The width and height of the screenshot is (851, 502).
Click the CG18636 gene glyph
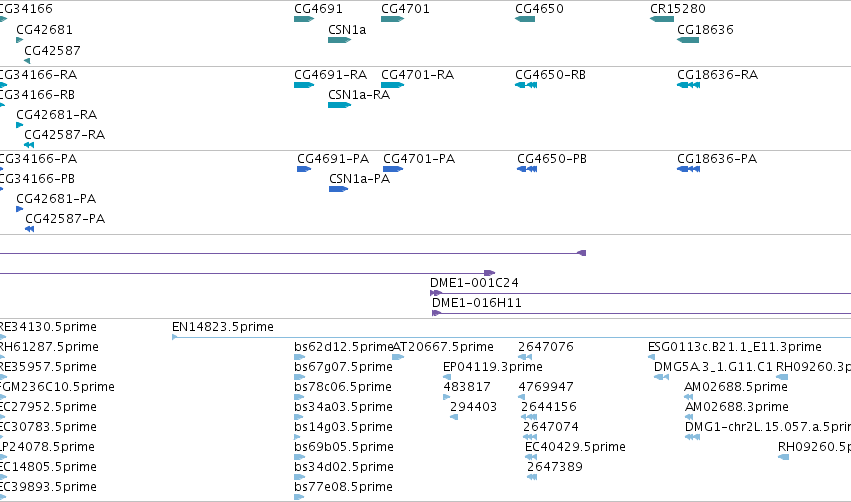[x=688, y=40]
